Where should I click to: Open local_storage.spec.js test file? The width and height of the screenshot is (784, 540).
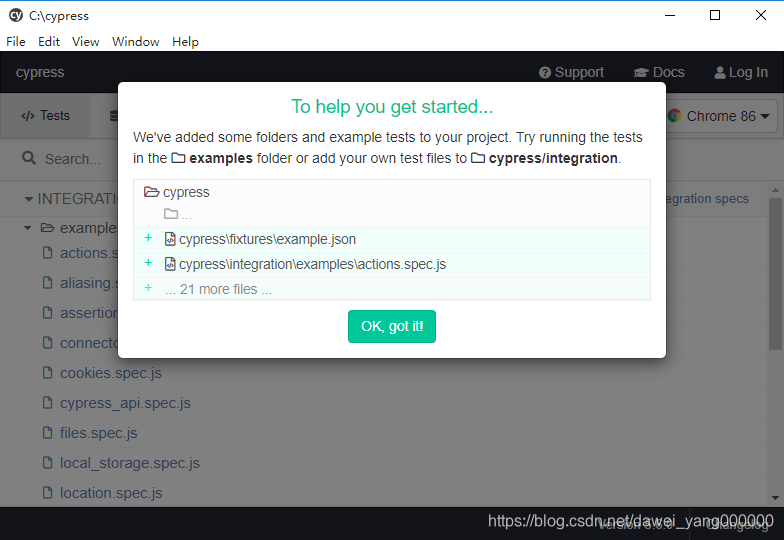(130, 463)
